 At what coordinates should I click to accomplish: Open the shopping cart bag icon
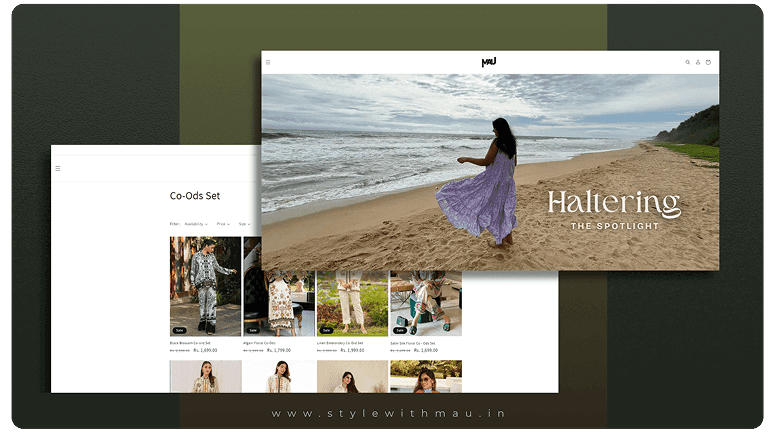[709, 62]
